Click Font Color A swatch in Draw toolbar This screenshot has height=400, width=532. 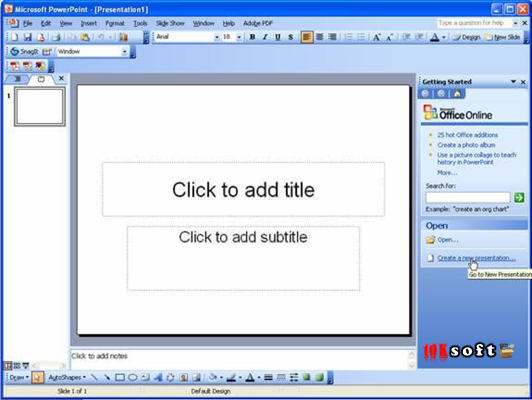coord(250,377)
